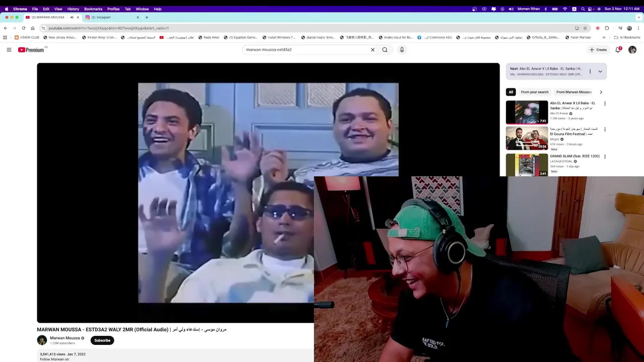Open the All Bookmarks folder
Screen dimensions: 644x362
627,37
